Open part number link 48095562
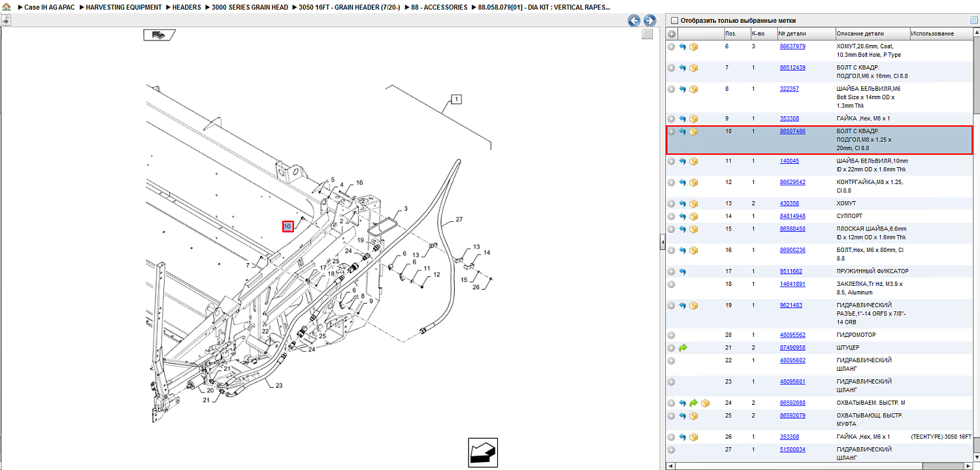Image resolution: width=980 pixels, height=470 pixels. pos(792,335)
